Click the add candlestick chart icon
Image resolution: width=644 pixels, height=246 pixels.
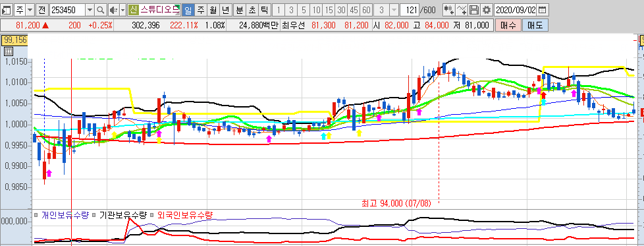(x=448, y=9)
